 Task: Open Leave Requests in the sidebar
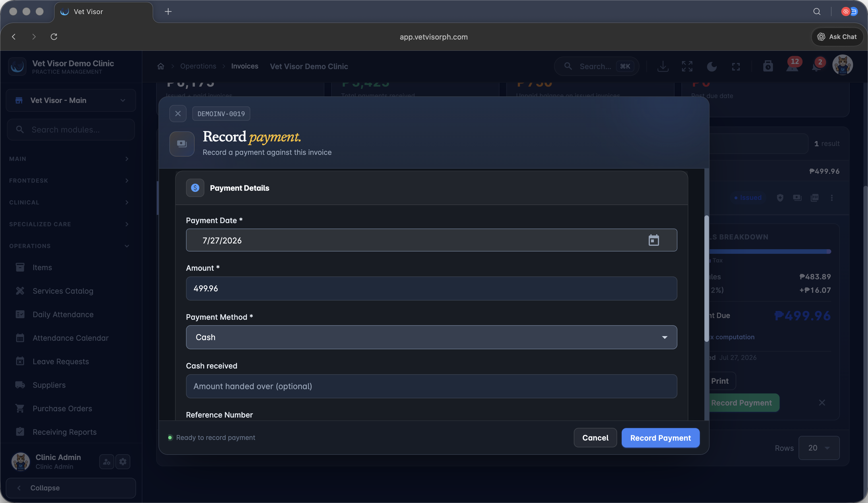tap(71, 361)
